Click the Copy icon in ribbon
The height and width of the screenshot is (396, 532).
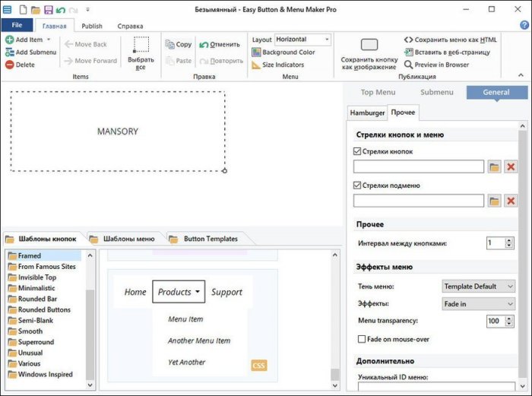(x=169, y=44)
